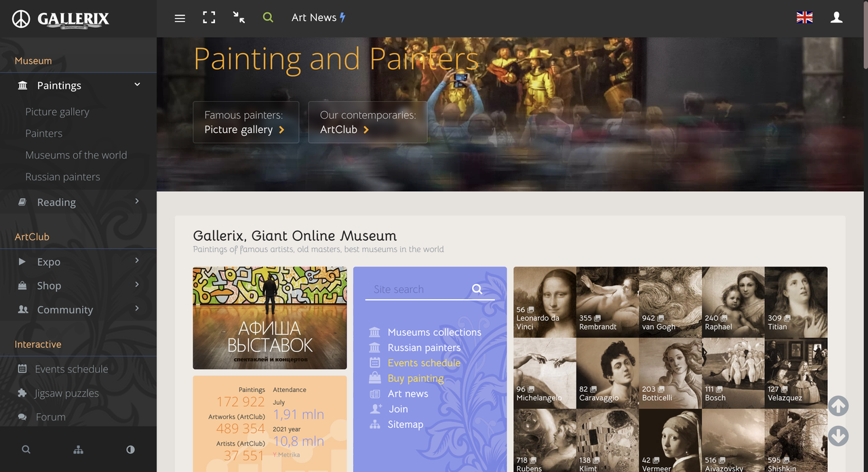Click the scroll-down arrow circle icon

pos(838,435)
